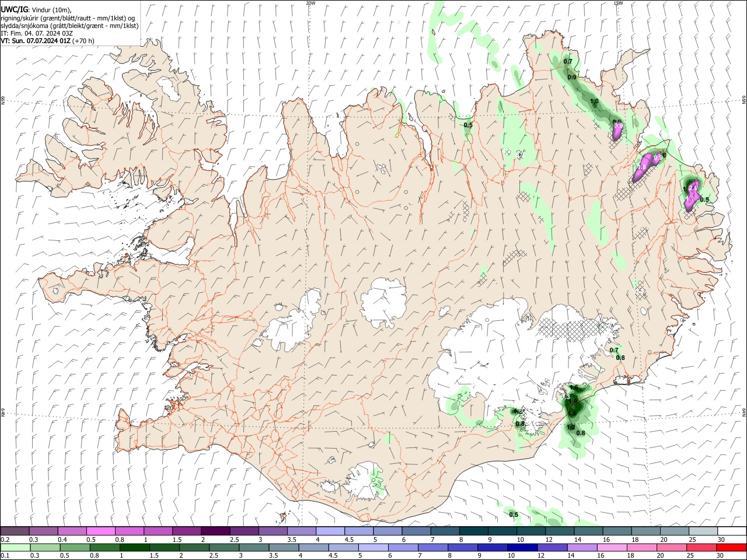Click the upper legend dark teal swatch labeled 8
Screen dimensions: 747x560
coord(474,531)
